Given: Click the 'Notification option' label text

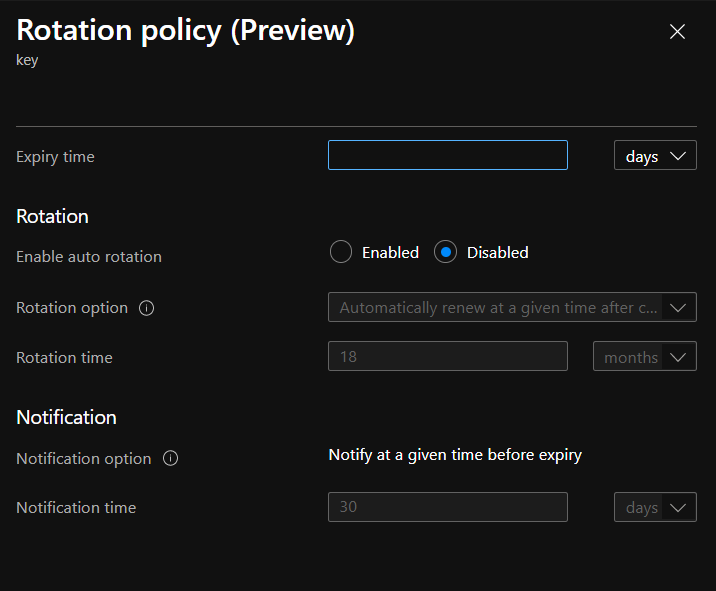Looking at the screenshot, I should tap(84, 459).
